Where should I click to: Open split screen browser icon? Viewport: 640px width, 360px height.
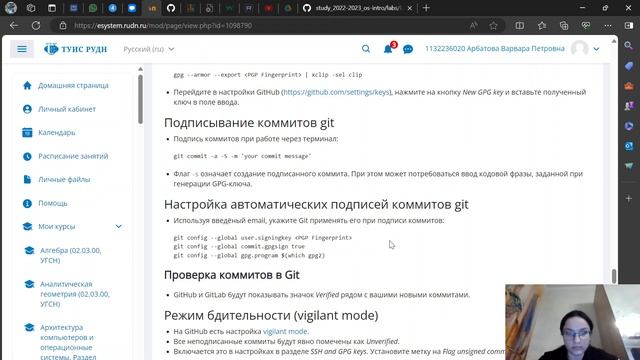pos(520,25)
